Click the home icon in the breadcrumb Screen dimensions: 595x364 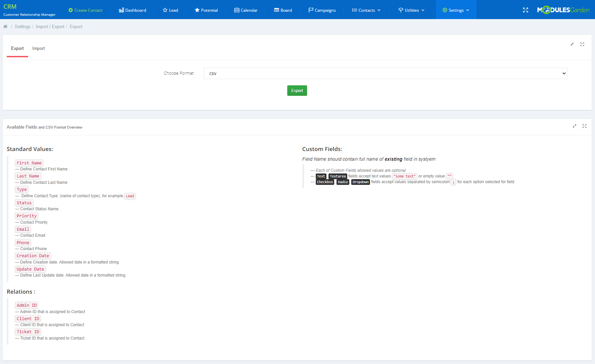[x=5, y=26]
